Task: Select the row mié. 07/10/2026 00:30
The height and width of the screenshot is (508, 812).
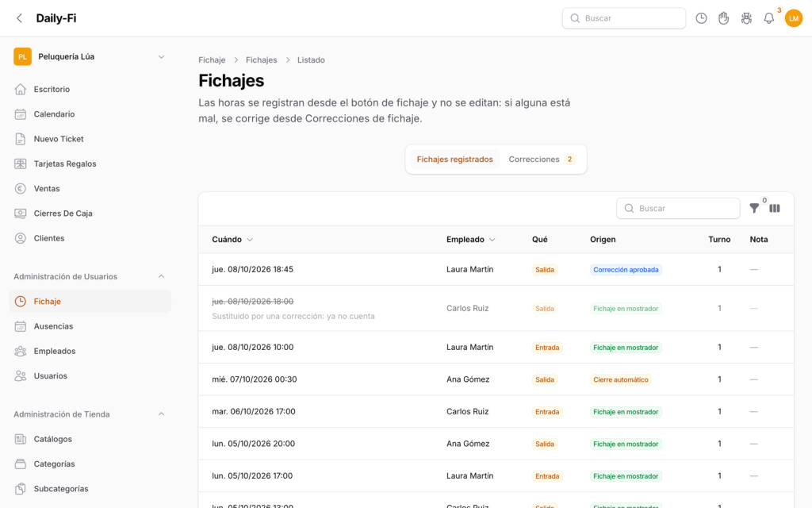Action: [496, 379]
